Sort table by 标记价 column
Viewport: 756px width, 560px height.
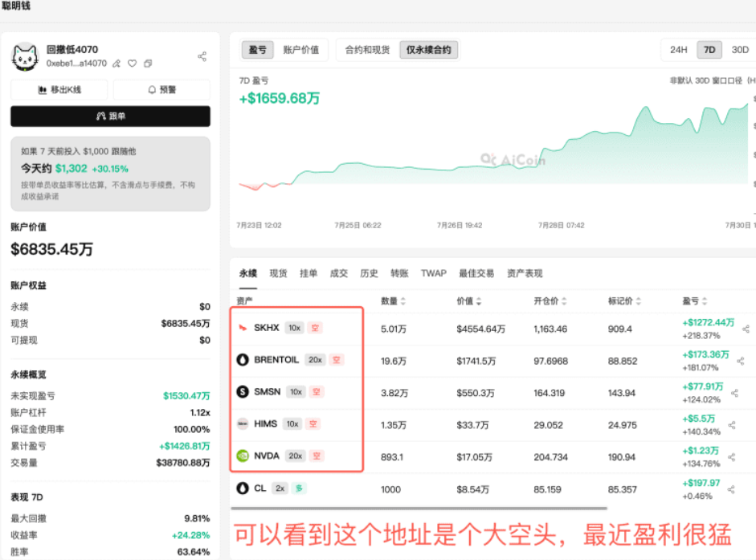(x=625, y=301)
